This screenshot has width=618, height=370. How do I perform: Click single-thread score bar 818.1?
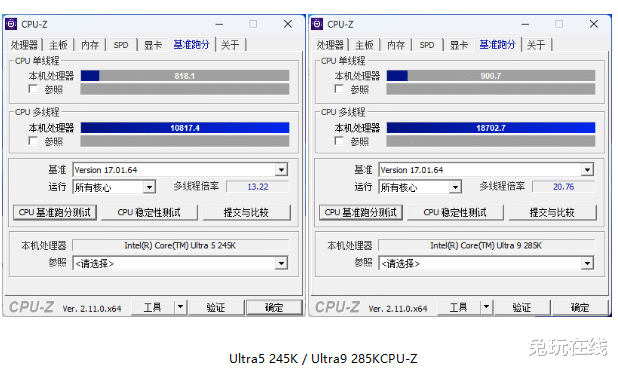coord(185,76)
